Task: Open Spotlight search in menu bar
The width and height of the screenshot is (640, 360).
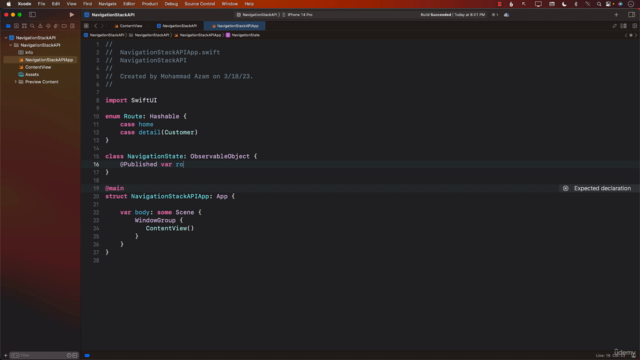Action: coord(599,4)
